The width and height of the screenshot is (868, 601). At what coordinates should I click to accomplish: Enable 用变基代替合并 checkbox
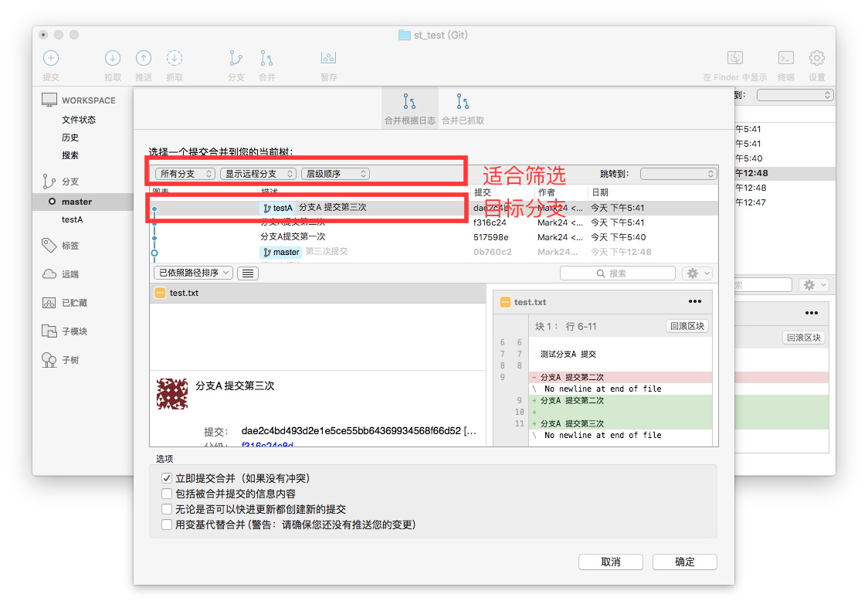point(167,525)
